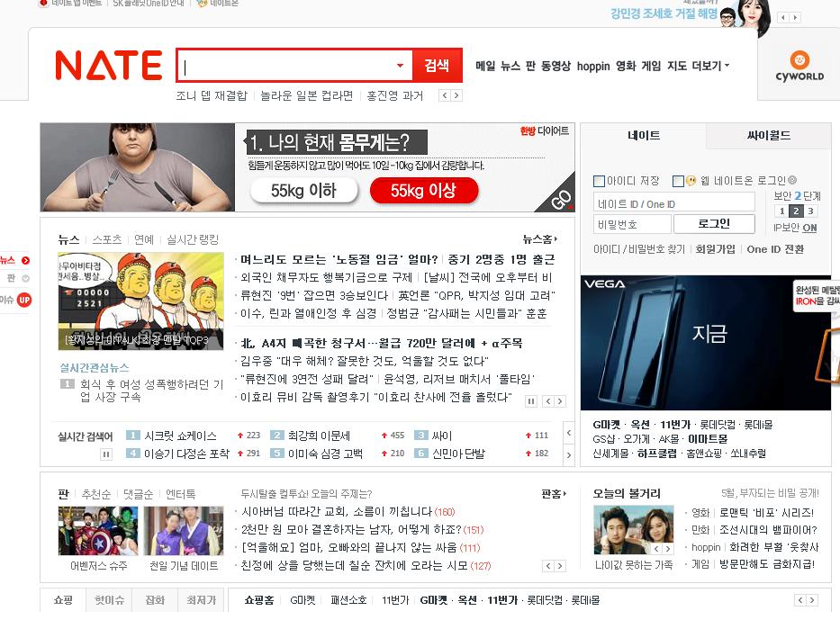Select the 실시간 랭킹 news tab

click(x=193, y=240)
